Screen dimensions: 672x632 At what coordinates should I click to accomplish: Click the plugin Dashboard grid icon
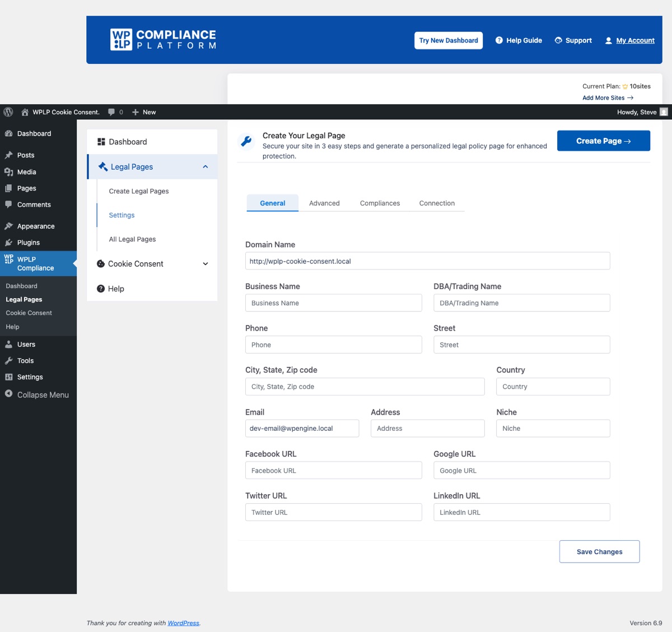[x=101, y=142]
